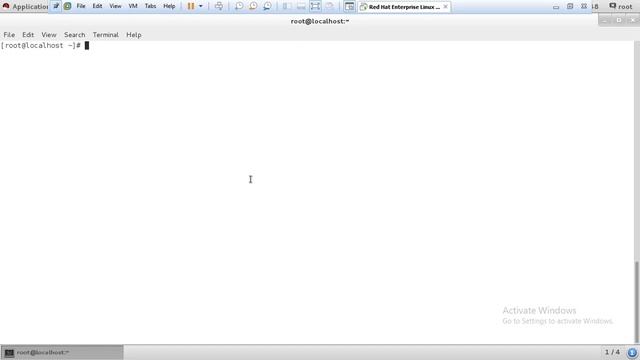Click the VMware toolbar close icon
Image resolution: width=640 pixels, height=360 pixels.
(584, 7)
